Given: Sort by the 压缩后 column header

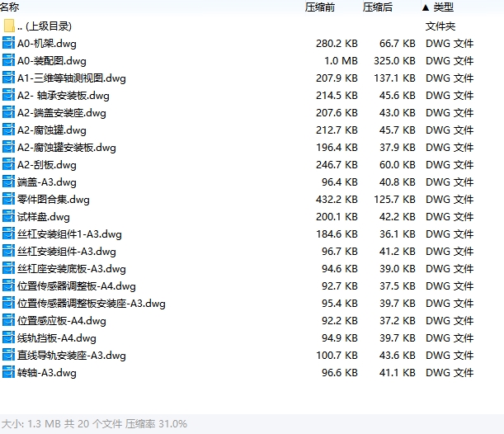Looking at the screenshot, I should [x=378, y=7].
